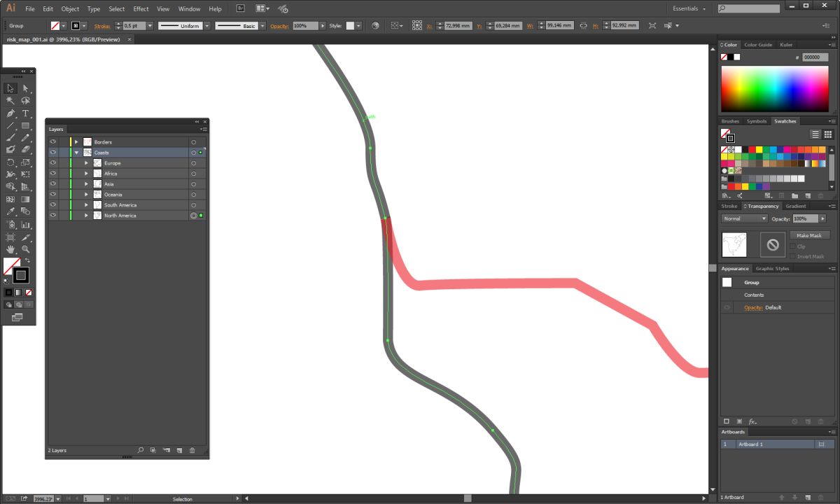
Task: Swap fill and stroke colors
Action: [x=28, y=260]
